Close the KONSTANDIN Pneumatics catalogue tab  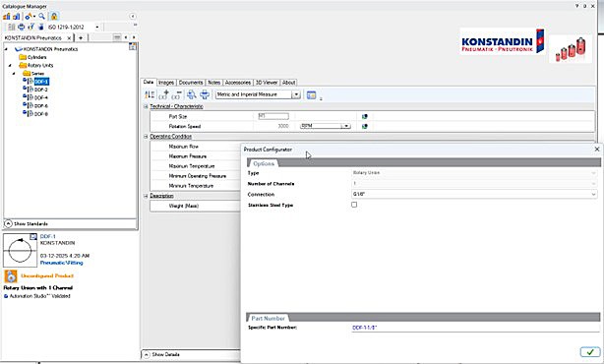point(69,37)
